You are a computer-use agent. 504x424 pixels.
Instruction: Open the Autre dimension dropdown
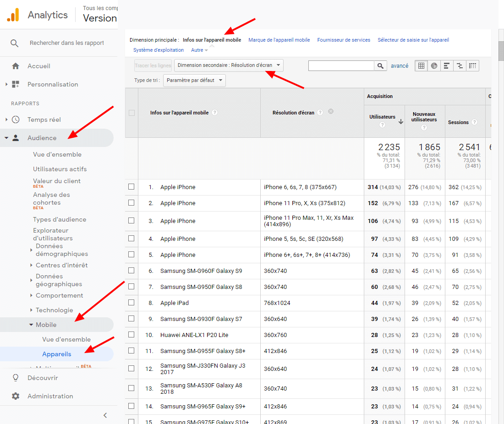click(x=199, y=50)
